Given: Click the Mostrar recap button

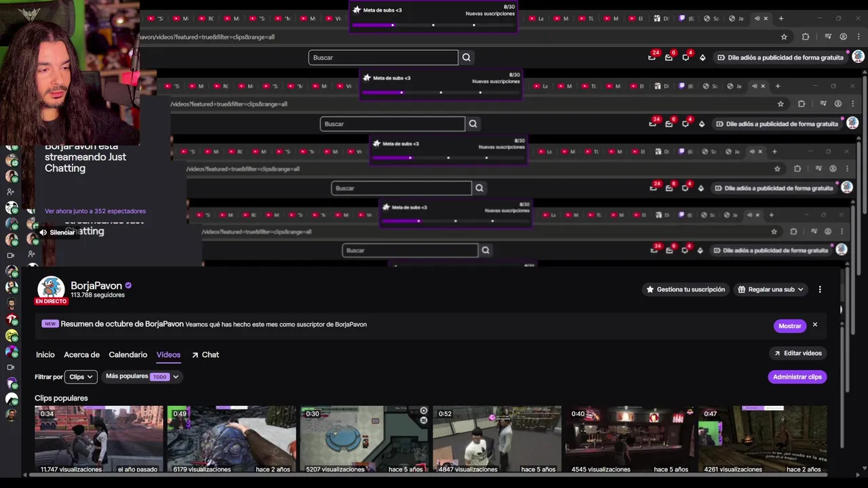Looking at the screenshot, I should [x=789, y=326].
